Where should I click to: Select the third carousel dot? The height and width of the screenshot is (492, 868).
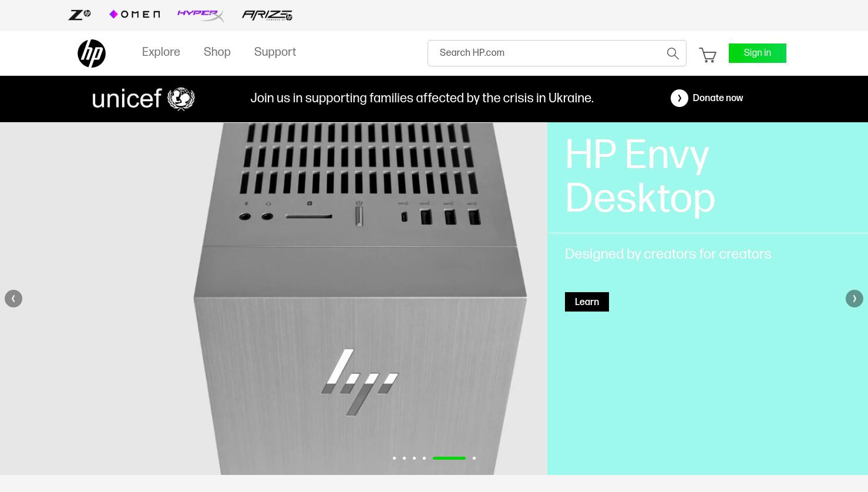pyautogui.click(x=414, y=458)
